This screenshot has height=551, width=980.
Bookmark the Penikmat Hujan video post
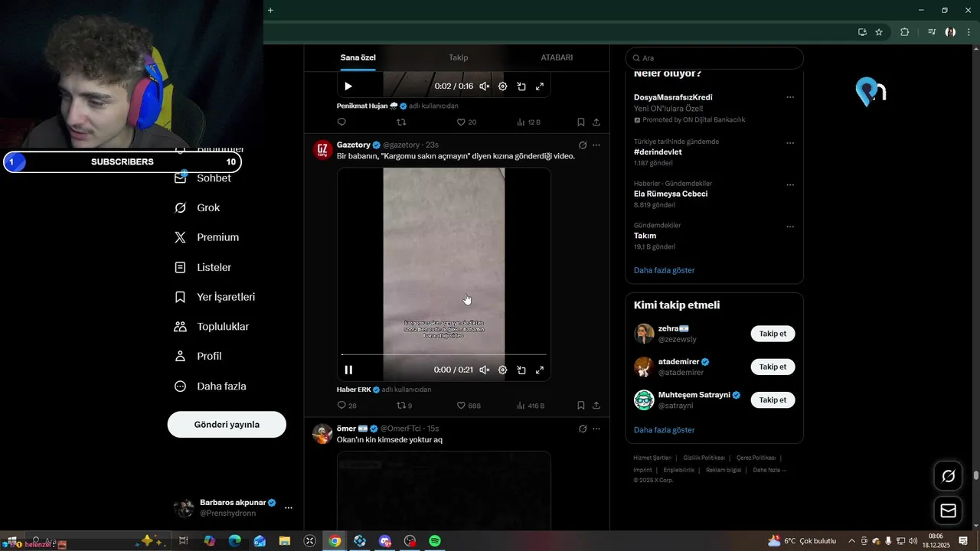pos(581,122)
